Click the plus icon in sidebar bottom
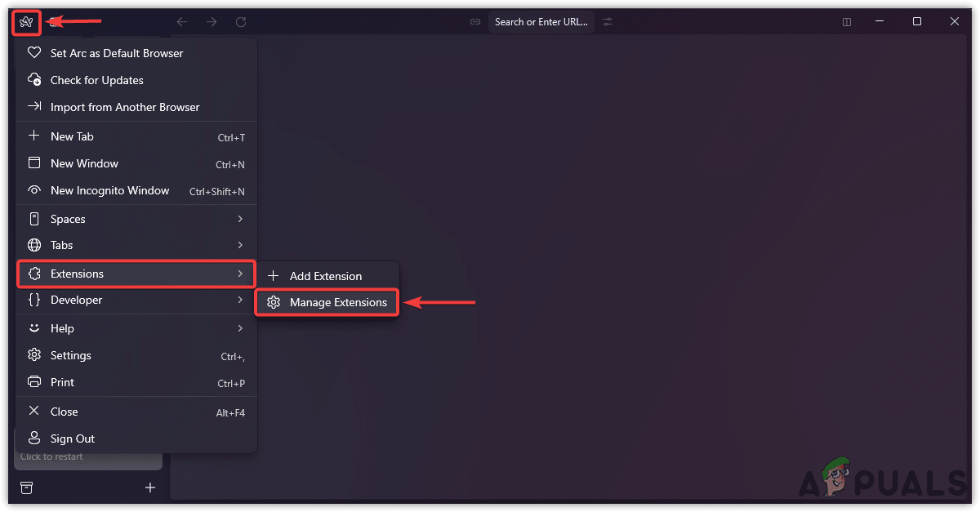The image size is (980, 512). click(x=150, y=488)
